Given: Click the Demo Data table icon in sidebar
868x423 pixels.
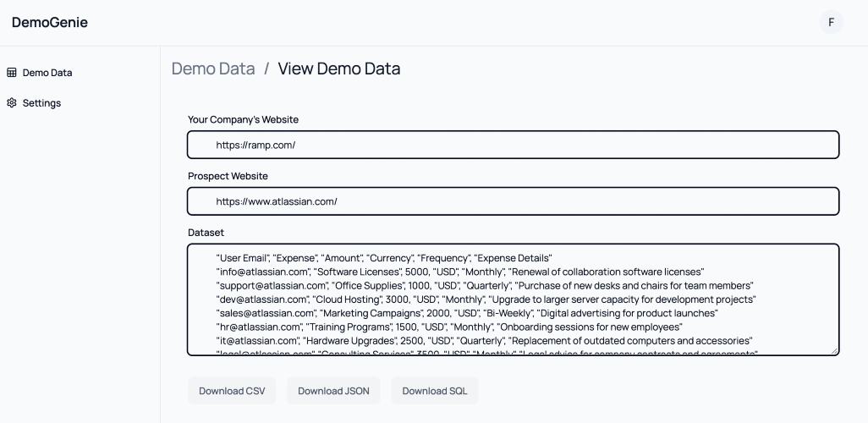Looking at the screenshot, I should point(12,73).
